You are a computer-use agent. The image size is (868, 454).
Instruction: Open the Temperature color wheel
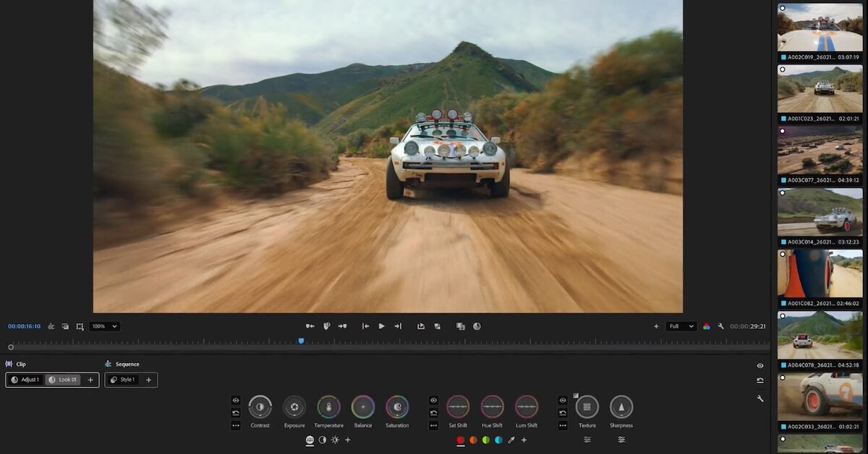(328, 406)
